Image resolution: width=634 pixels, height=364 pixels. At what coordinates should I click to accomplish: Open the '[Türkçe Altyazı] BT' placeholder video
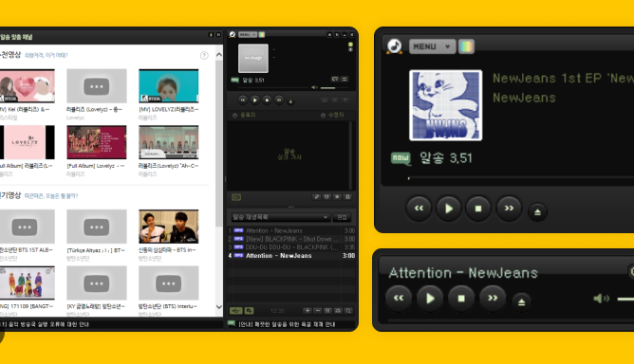pyautogui.click(x=97, y=227)
